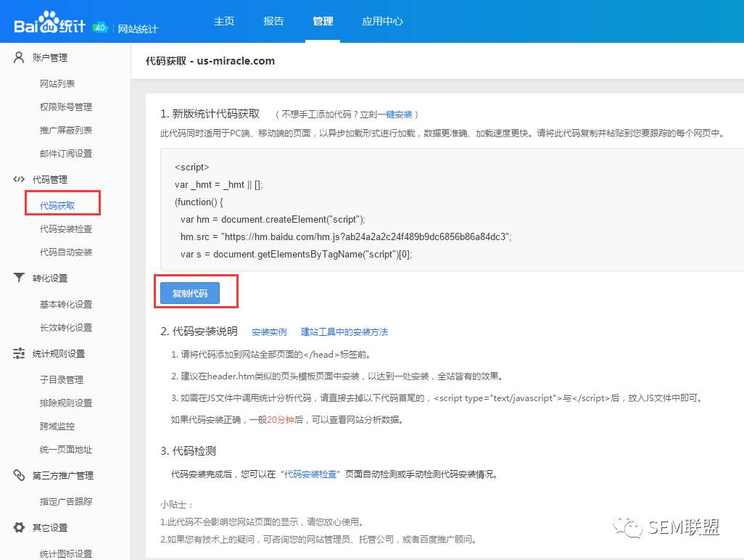Click the 账户管理 person icon

pos(19,57)
